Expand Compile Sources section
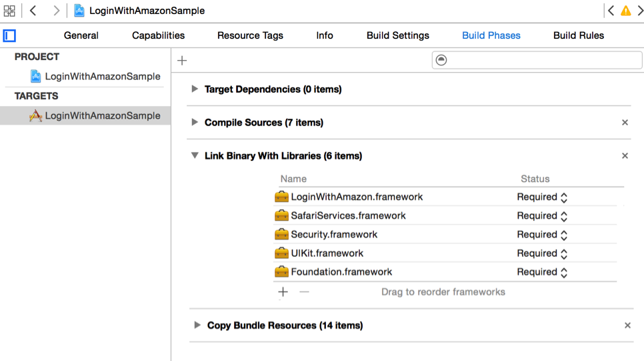 tap(195, 122)
